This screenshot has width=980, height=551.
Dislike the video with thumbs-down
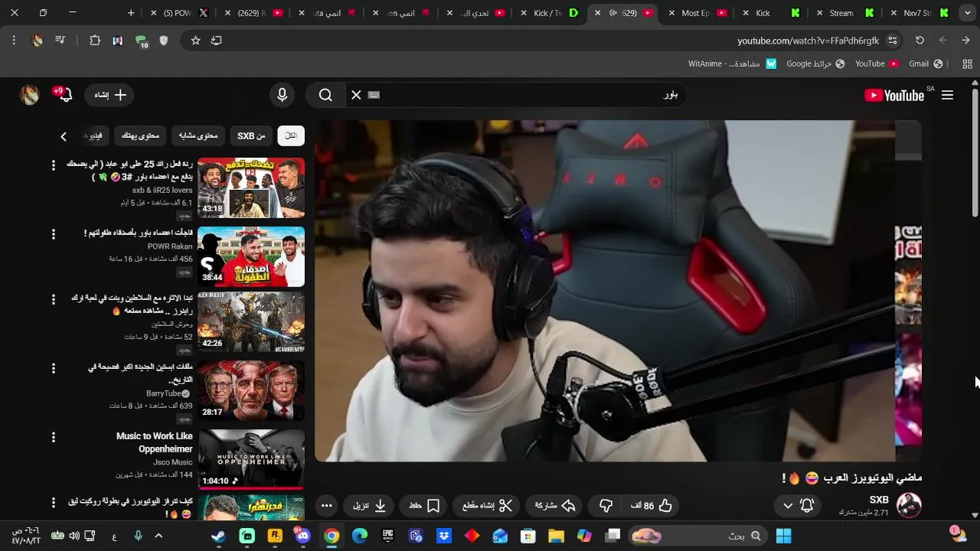[x=606, y=505]
